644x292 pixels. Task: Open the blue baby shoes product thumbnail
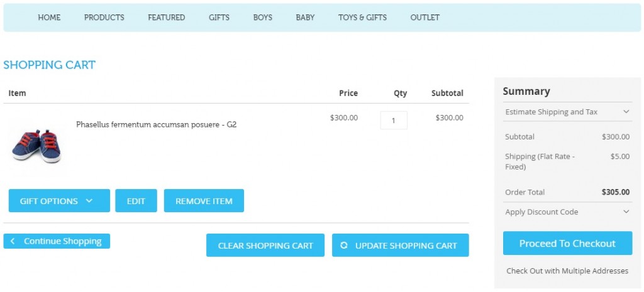pyautogui.click(x=37, y=143)
